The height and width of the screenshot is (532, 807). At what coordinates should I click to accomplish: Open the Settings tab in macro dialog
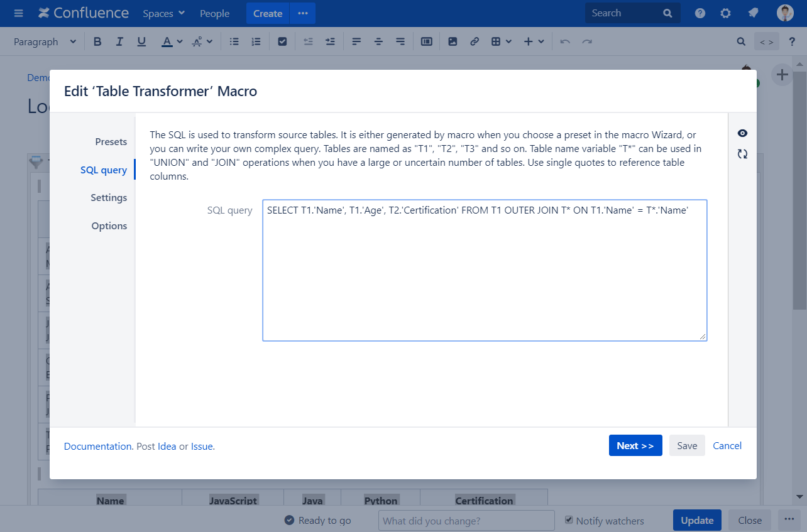(109, 198)
